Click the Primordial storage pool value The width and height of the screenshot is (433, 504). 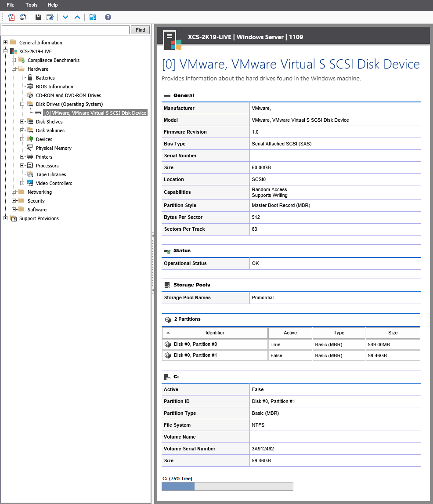[263, 297]
